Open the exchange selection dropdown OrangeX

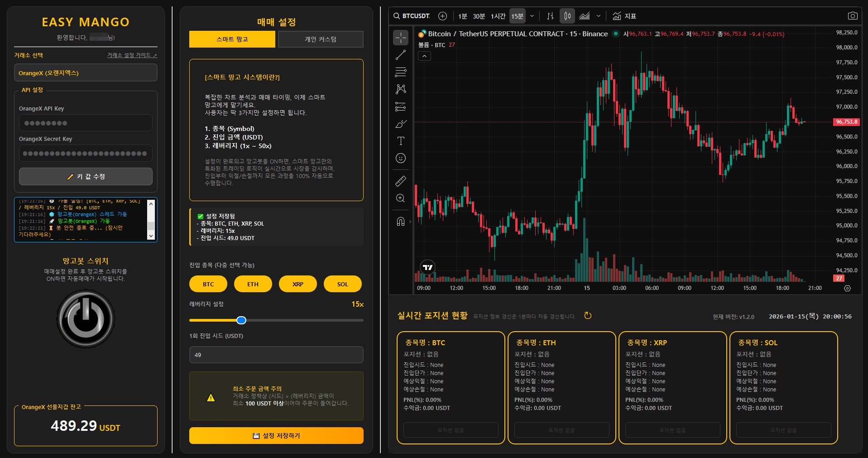pyautogui.click(x=86, y=73)
